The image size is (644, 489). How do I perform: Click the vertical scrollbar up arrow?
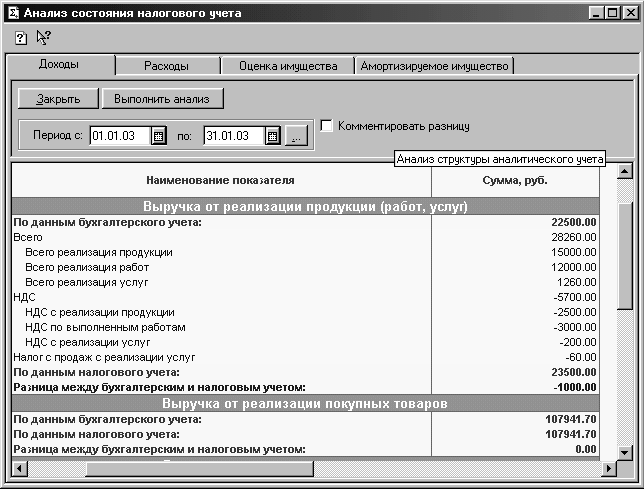click(626, 171)
